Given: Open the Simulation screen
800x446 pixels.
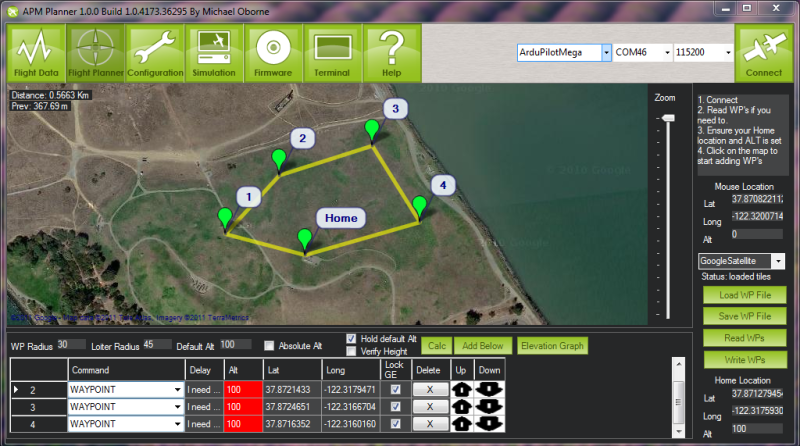Looking at the screenshot, I should pyautogui.click(x=214, y=53).
